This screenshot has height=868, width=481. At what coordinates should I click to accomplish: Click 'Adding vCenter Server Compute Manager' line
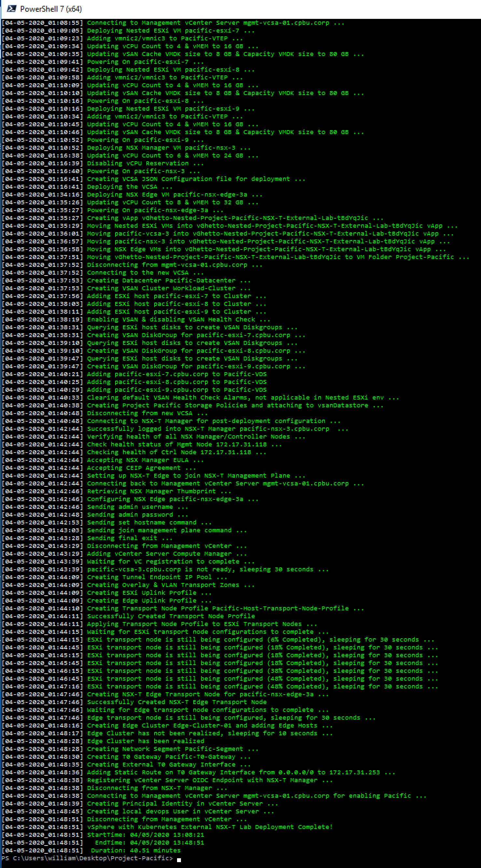point(124,554)
